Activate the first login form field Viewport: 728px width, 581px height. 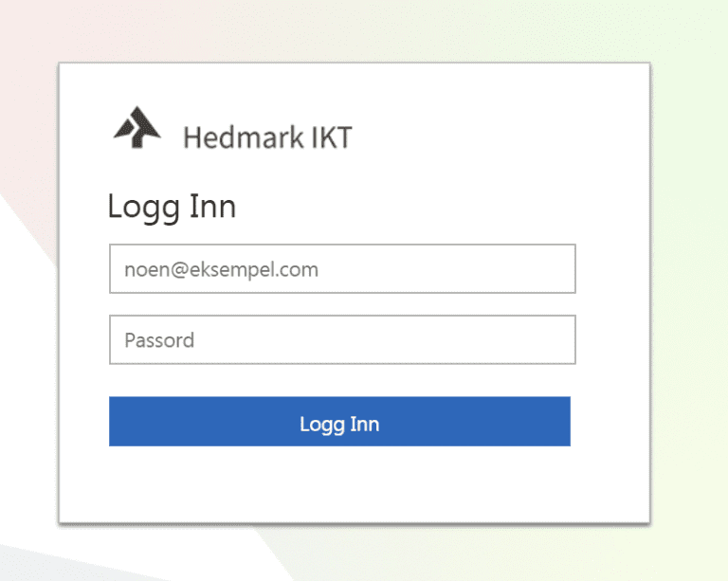click(x=342, y=269)
